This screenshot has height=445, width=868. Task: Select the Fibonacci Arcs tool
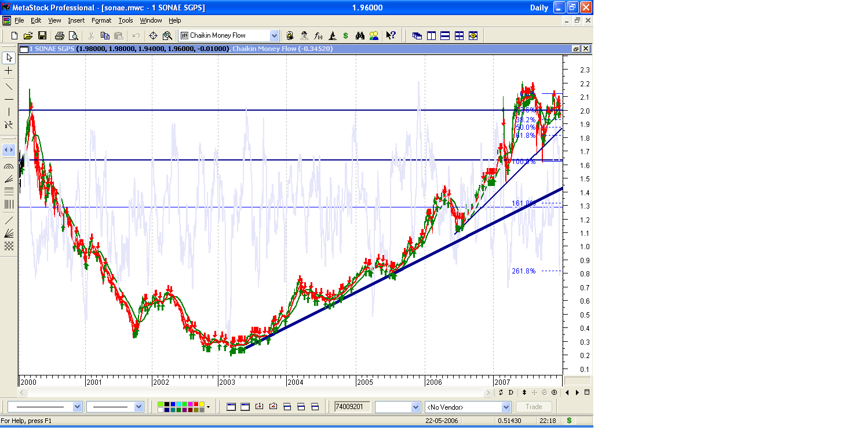click(9, 166)
